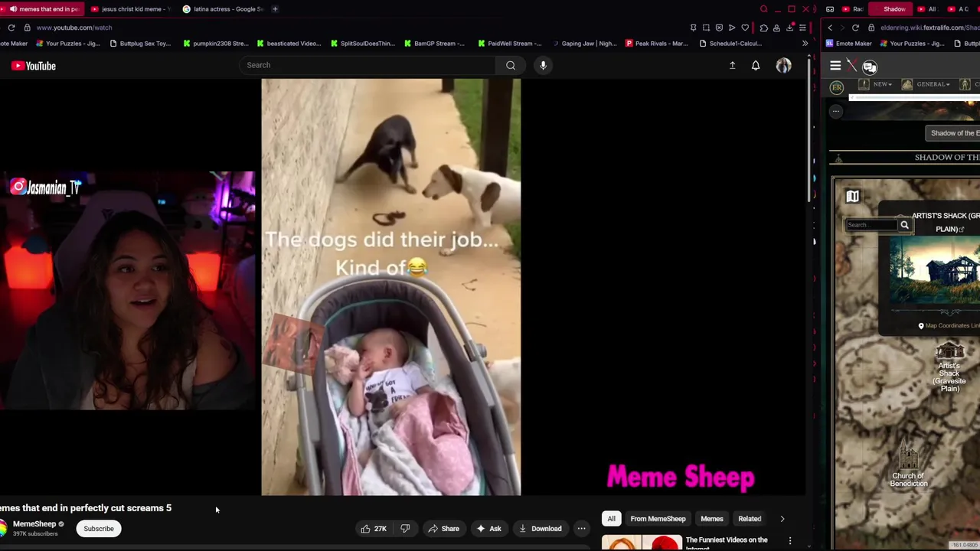Show more filter chips with right arrow
The width and height of the screenshot is (980, 551).
(782, 519)
